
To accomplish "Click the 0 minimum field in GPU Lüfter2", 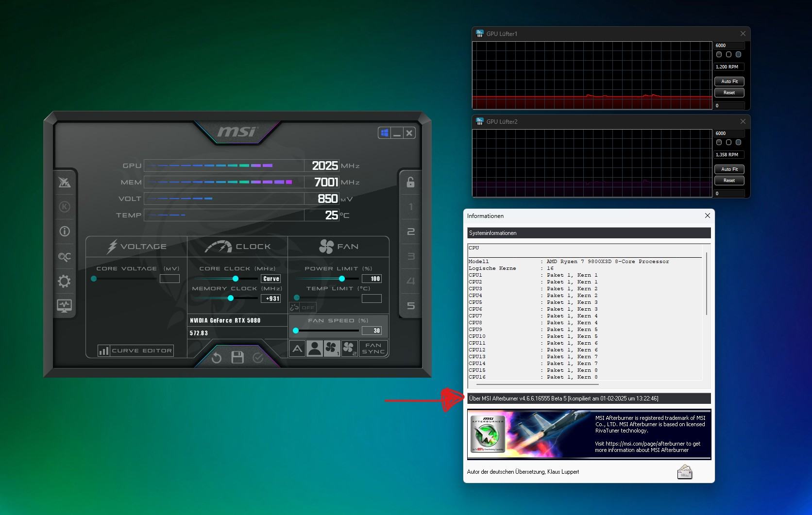I will 729,194.
